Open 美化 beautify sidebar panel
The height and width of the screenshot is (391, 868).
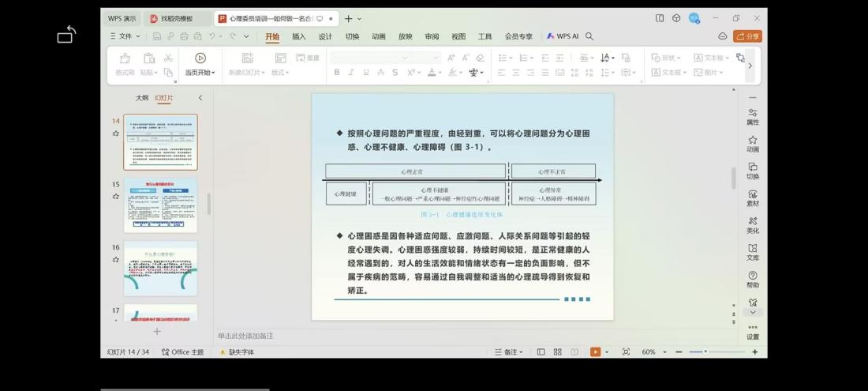pyautogui.click(x=753, y=225)
